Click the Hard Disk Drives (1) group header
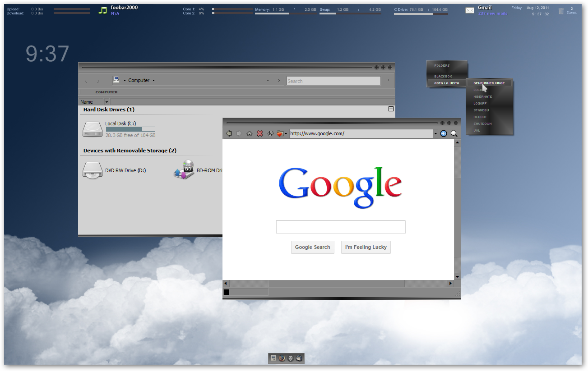 click(x=109, y=110)
